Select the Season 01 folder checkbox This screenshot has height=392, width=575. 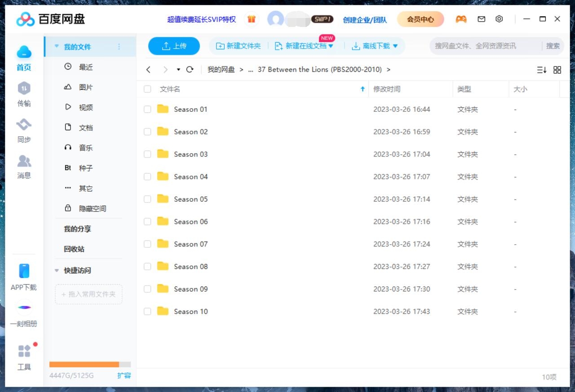pyautogui.click(x=147, y=109)
